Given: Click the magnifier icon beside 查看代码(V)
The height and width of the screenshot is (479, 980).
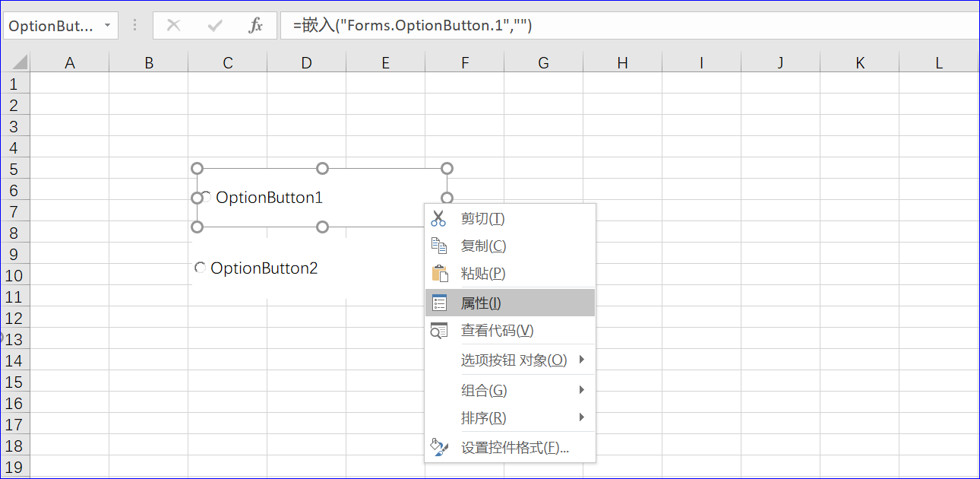Looking at the screenshot, I should point(439,330).
